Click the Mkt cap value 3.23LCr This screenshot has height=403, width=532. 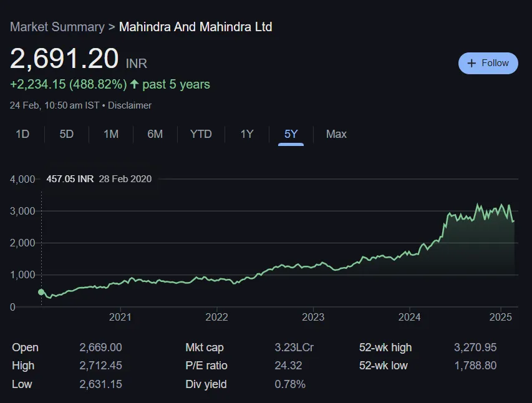click(x=294, y=347)
